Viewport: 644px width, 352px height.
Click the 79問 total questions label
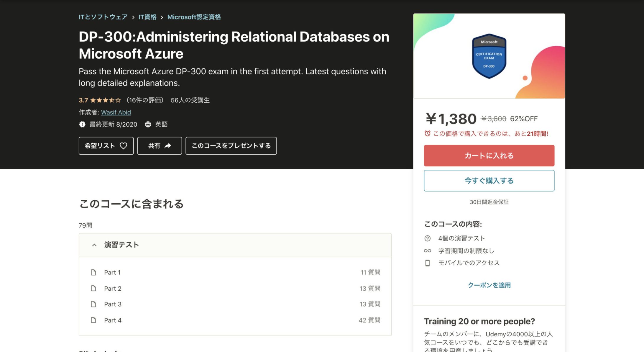(x=86, y=225)
